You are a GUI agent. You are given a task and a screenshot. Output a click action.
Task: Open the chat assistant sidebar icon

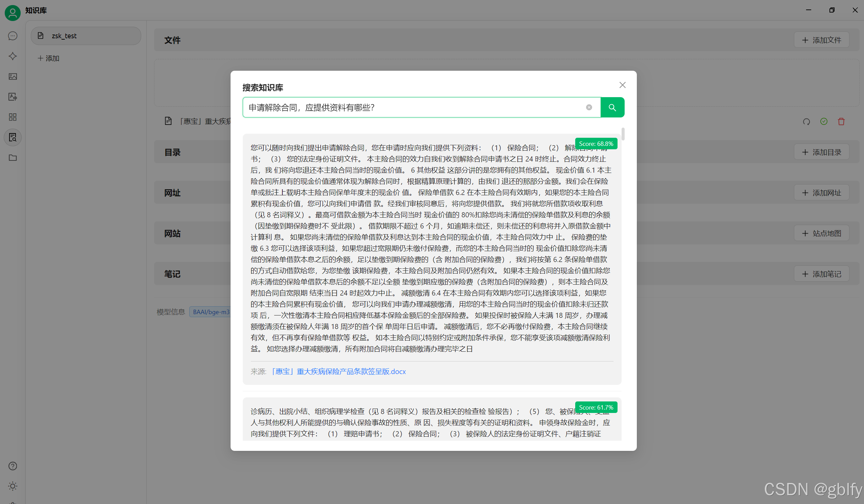click(x=13, y=36)
